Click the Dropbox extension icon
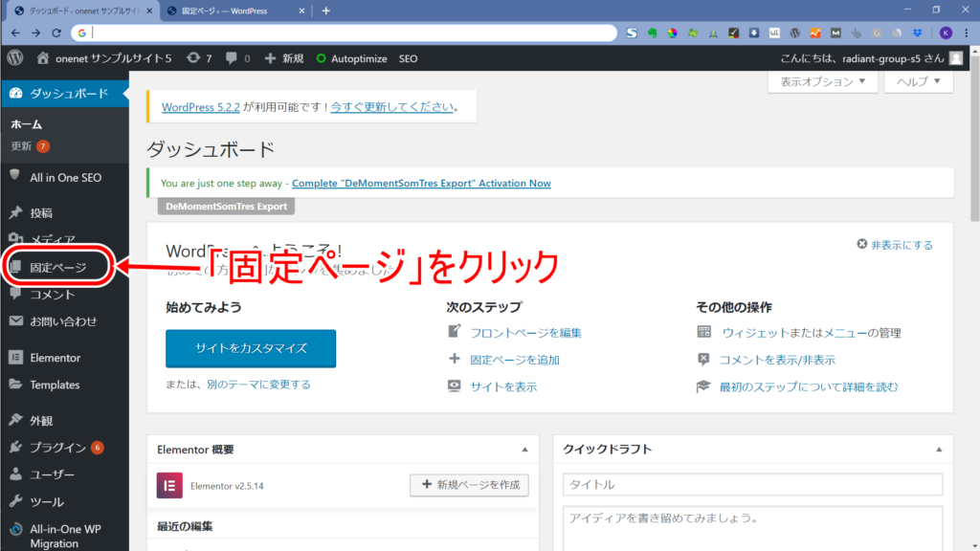Screen dimensions: 980x551 coord(918,33)
